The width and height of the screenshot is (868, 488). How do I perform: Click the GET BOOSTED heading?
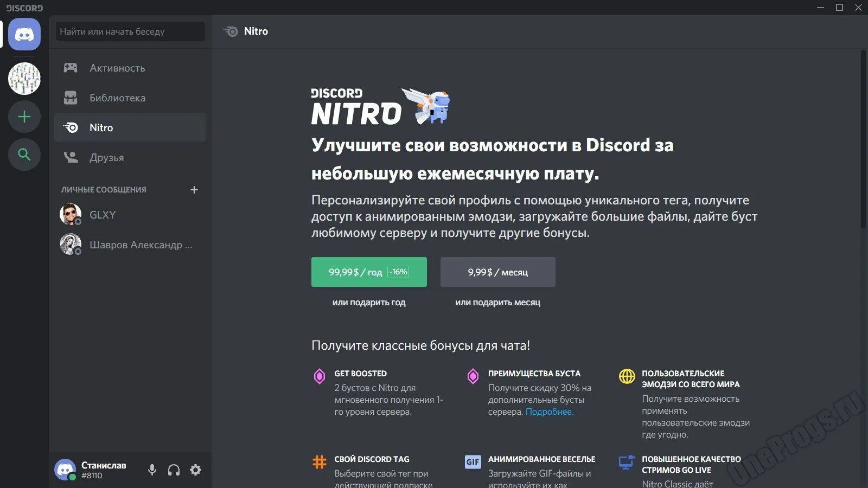point(361,374)
